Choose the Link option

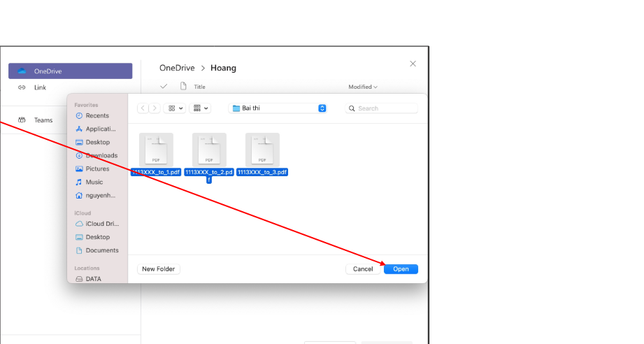[x=40, y=87]
